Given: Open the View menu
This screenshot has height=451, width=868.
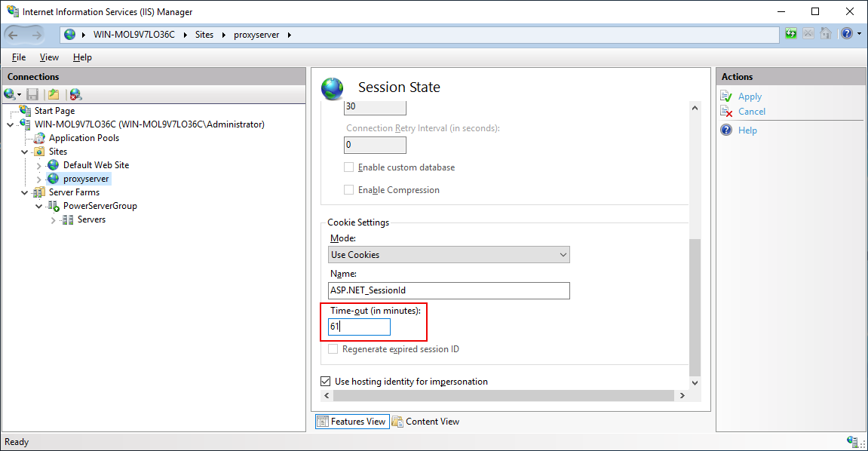Looking at the screenshot, I should [49, 57].
